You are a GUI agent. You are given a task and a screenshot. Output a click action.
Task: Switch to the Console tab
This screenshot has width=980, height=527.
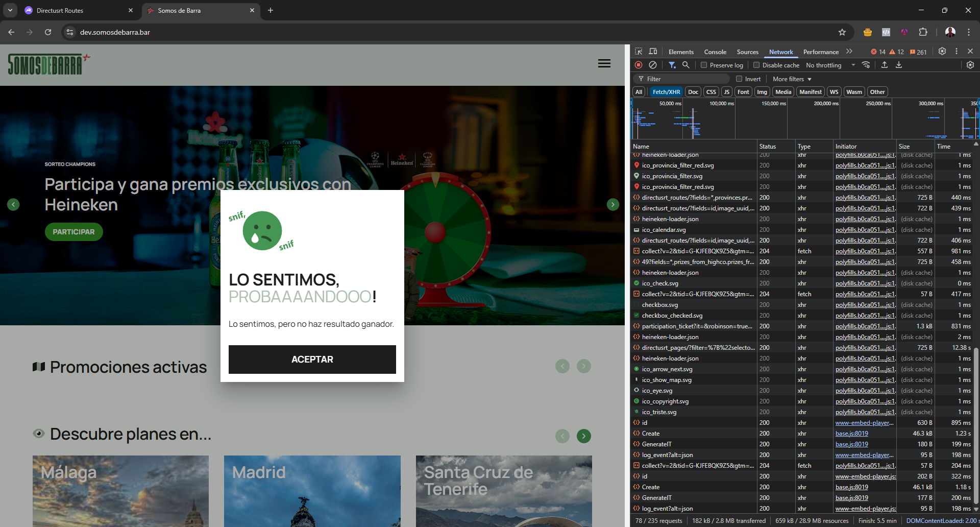[715, 52]
